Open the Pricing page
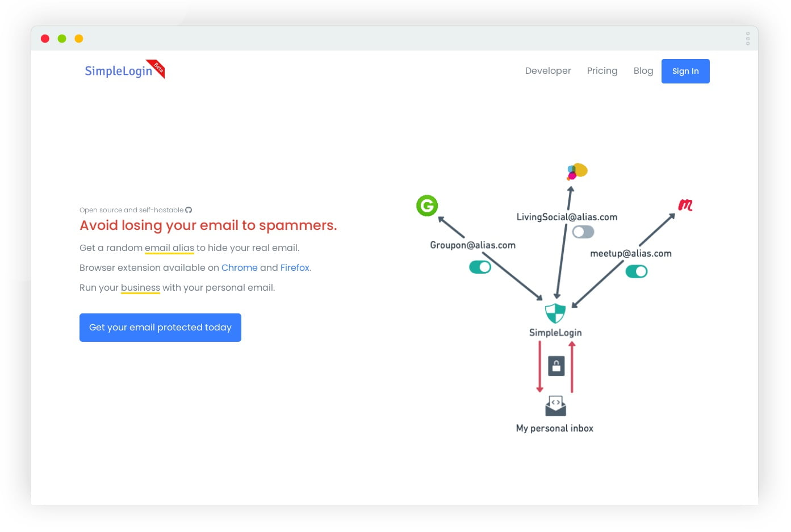Image resolution: width=791 pixels, height=532 pixels. (x=602, y=71)
